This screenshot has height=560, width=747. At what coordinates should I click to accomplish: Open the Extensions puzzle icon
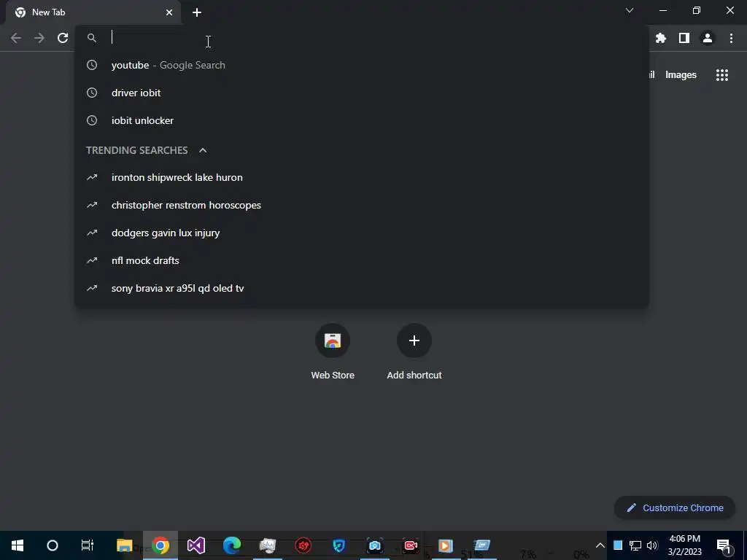661,38
